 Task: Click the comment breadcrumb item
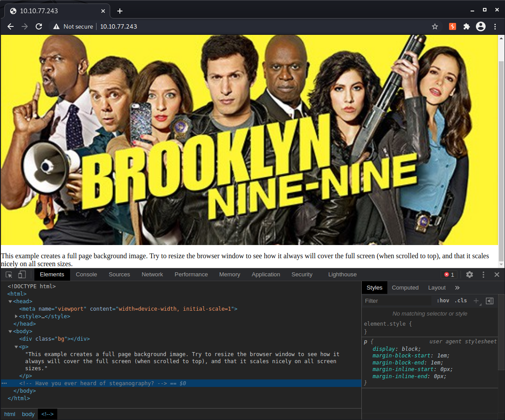[x=47, y=414]
